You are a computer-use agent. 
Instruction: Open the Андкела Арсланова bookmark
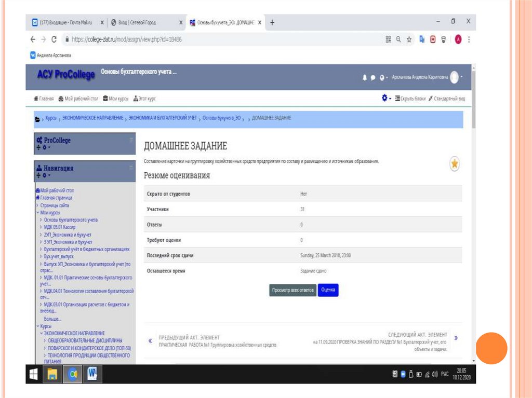[51, 55]
